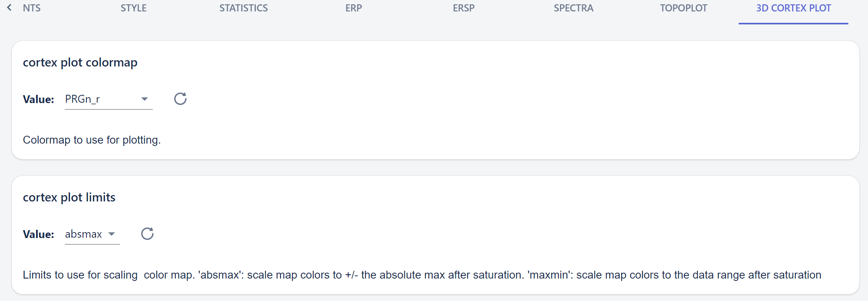The height and width of the screenshot is (301, 868).
Task: Click the cortex plot limits heading
Action: tap(69, 198)
